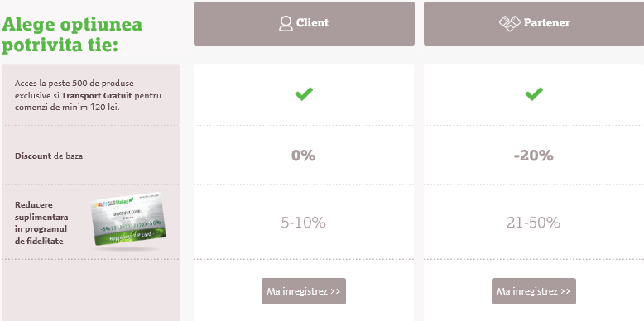Click the 5-10% loyalty reduction value
This screenshot has width=644, height=321.
tap(303, 223)
